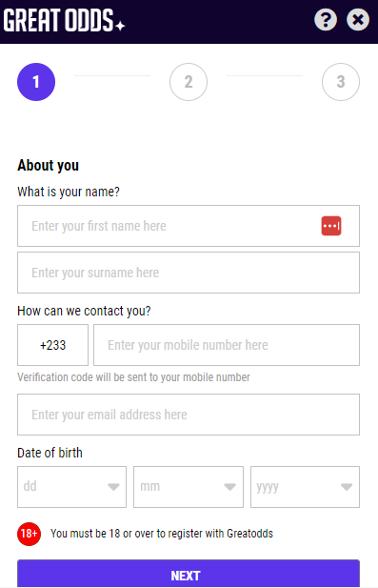Viewport: 378px width, 588px height.
Task: Click the year dropdown arrow
Action: pyautogui.click(x=347, y=487)
